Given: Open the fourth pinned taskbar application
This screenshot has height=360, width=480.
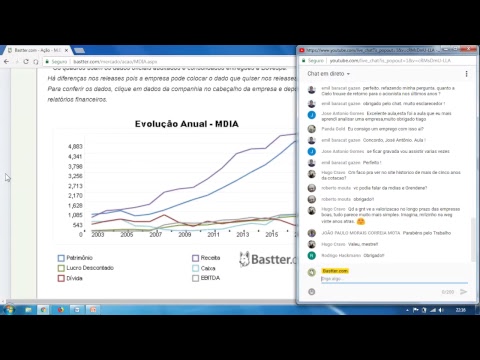Looking at the screenshot, I should (x=77, y=310).
